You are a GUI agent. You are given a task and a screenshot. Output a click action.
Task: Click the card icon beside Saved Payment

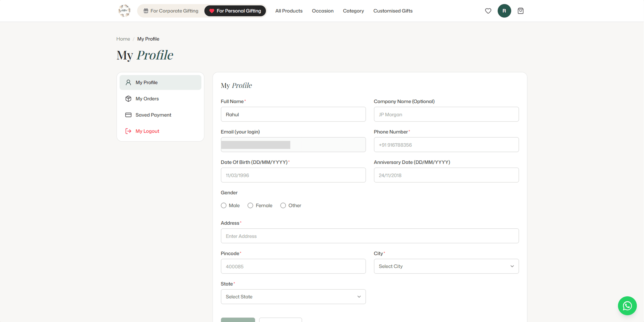coord(128,115)
